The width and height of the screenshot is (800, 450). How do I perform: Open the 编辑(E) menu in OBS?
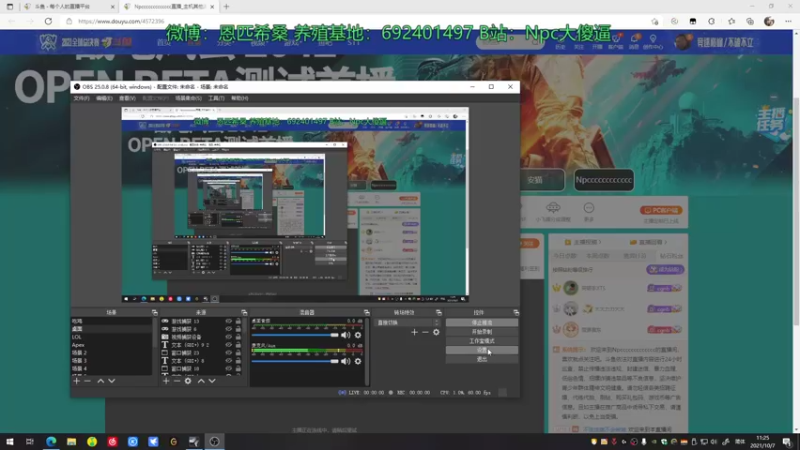click(x=104, y=98)
